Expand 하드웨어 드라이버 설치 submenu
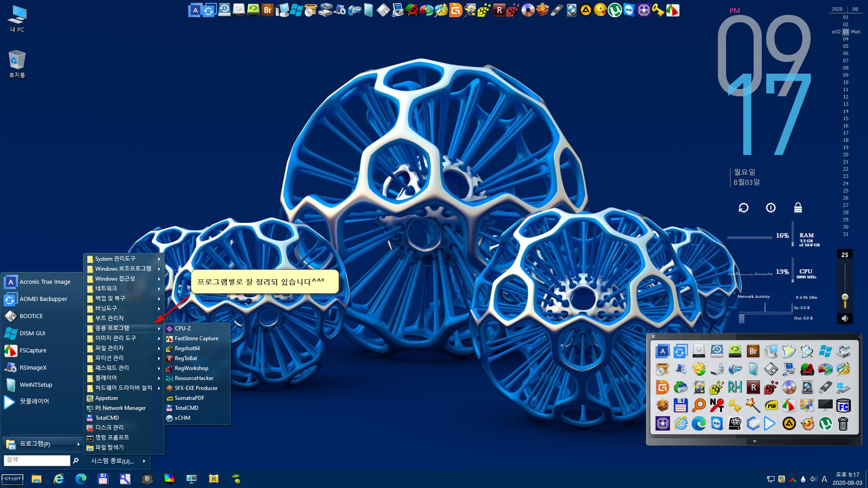This screenshot has height=488, width=868. [124, 388]
